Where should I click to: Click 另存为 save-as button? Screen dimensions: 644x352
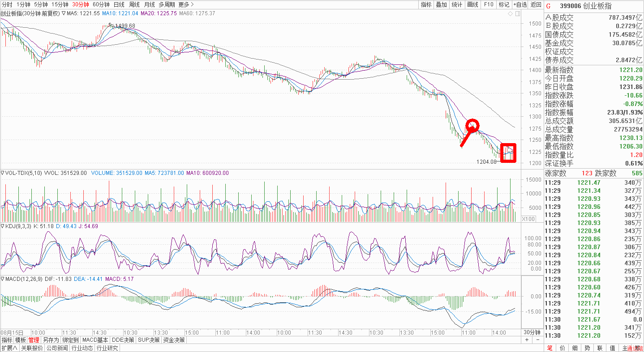click(x=51, y=340)
